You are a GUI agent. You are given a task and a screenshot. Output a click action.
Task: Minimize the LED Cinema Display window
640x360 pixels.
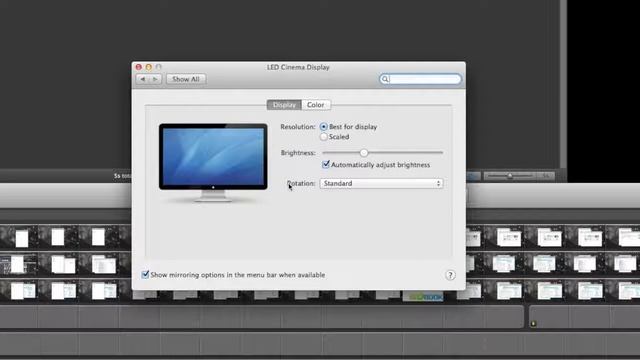[x=149, y=67]
